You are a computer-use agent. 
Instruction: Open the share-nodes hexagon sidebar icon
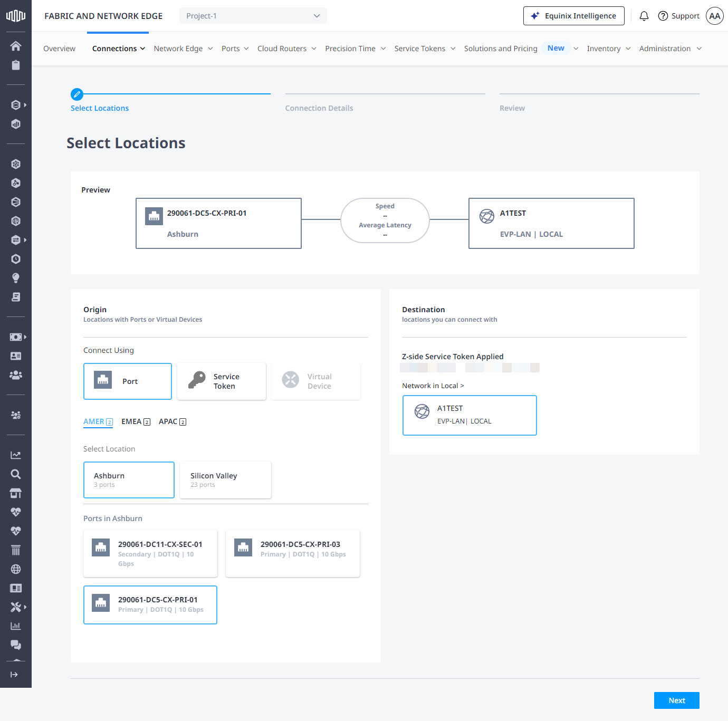coord(16,183)
